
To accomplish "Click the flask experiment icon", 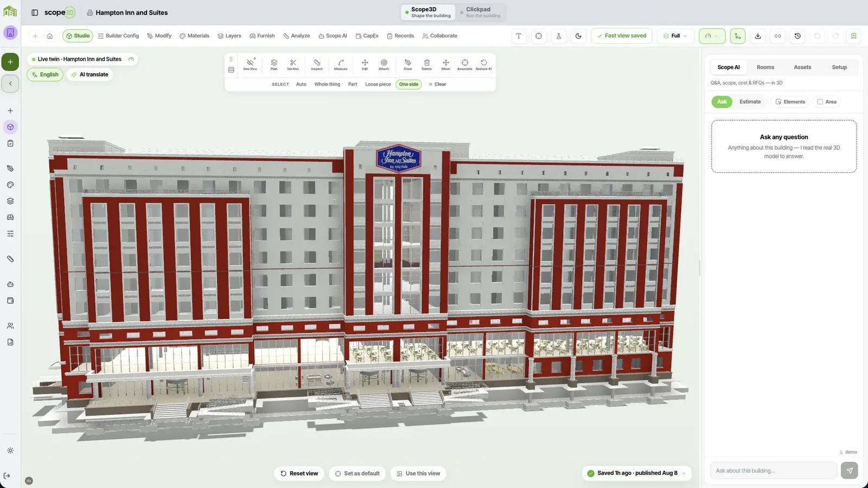I will [x=559, y=36].
